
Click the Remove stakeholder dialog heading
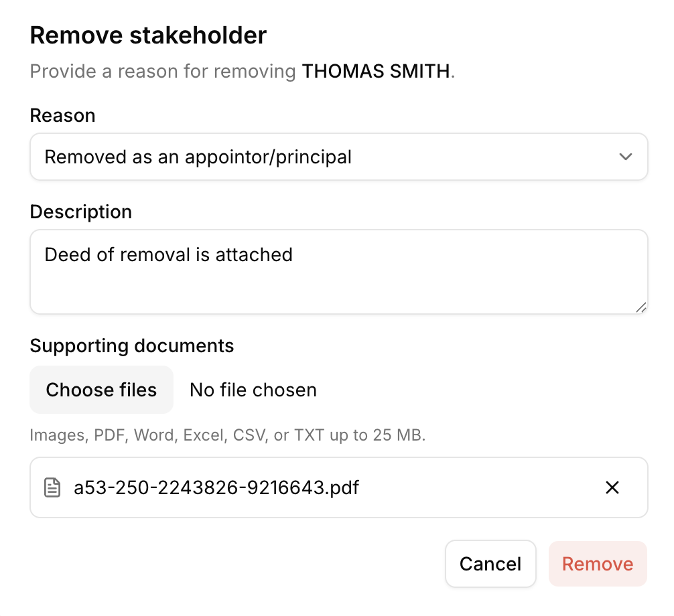[148, 35]
